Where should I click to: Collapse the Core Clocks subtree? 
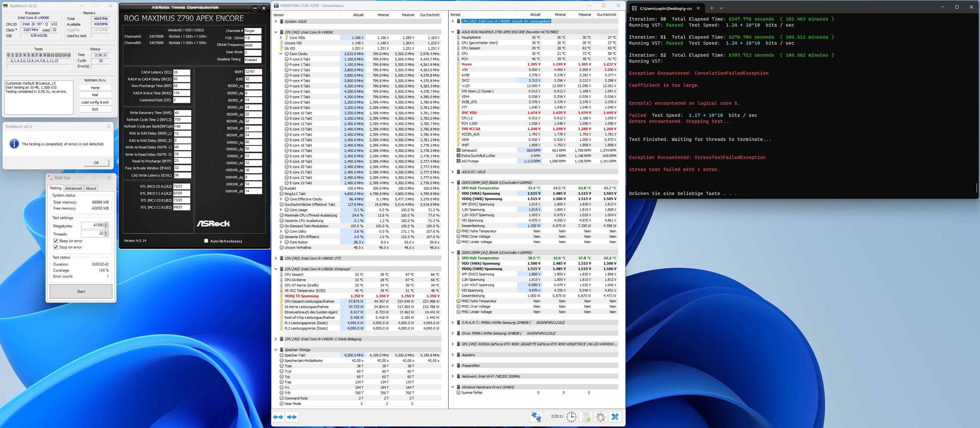point(281,53)
